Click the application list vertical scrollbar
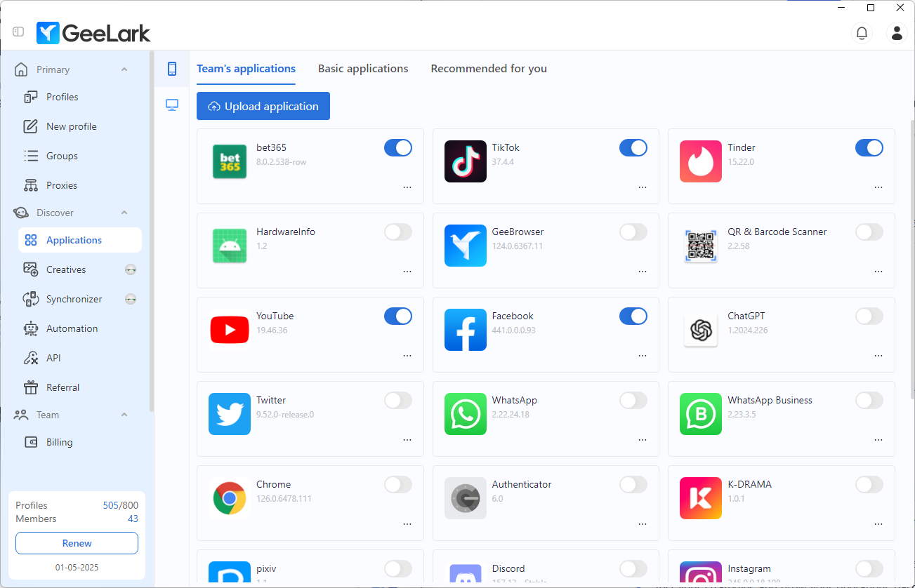 click(912, 260)
